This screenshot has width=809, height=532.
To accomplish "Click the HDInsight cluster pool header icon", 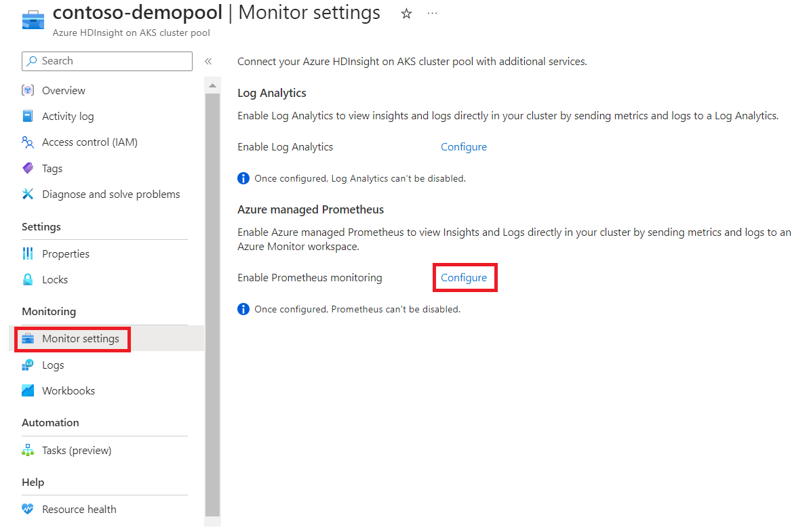I will [x=33, y=19].
